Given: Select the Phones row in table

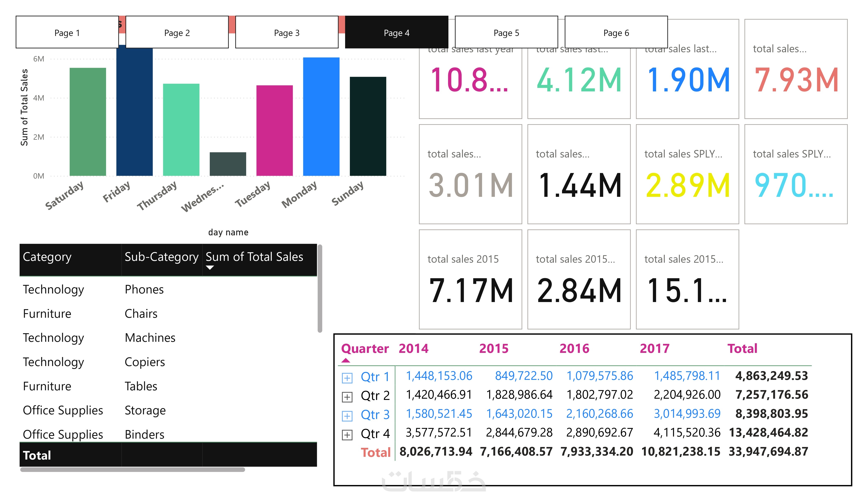Looking at the screenshot, I should pyautogui.click(x=144, y=289).
